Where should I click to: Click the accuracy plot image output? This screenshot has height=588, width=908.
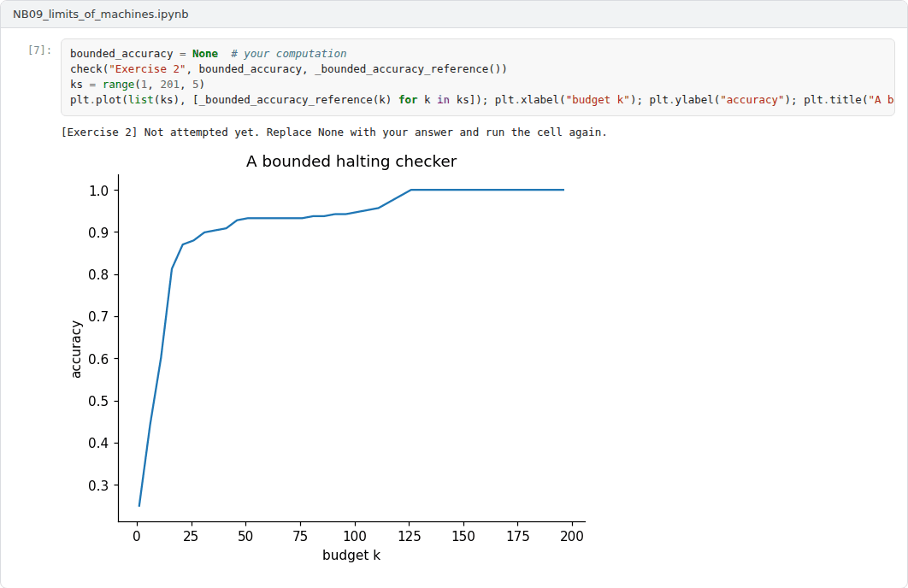click(x=327, y=358)
